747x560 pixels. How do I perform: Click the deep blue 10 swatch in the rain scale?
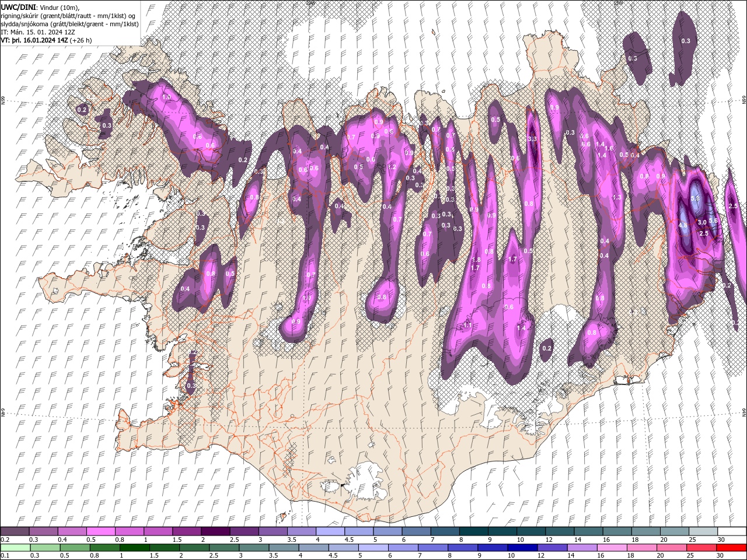coord(522,547)
